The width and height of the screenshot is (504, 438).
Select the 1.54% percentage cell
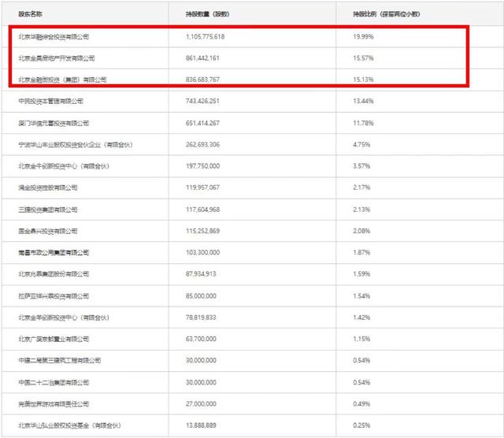[x=361, y=296]
